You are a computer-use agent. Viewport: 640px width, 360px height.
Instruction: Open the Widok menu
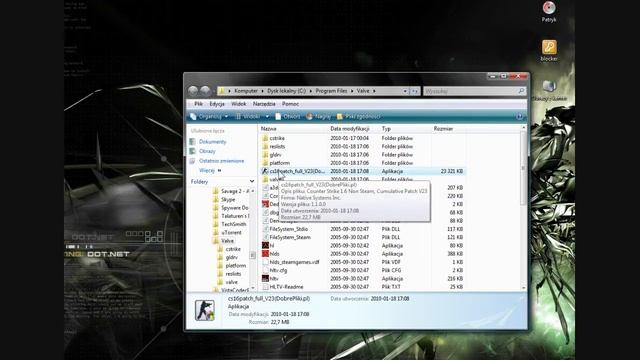click(x=238, y=104)
